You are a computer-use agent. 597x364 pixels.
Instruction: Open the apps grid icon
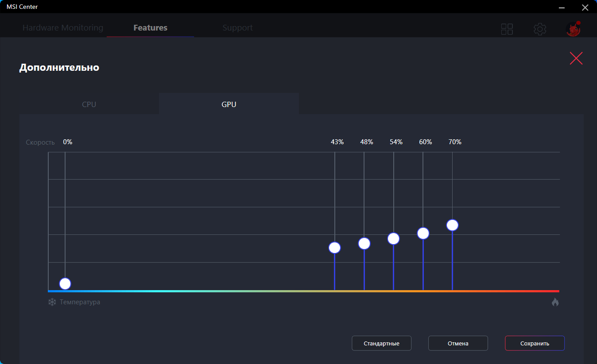point(507,29)
